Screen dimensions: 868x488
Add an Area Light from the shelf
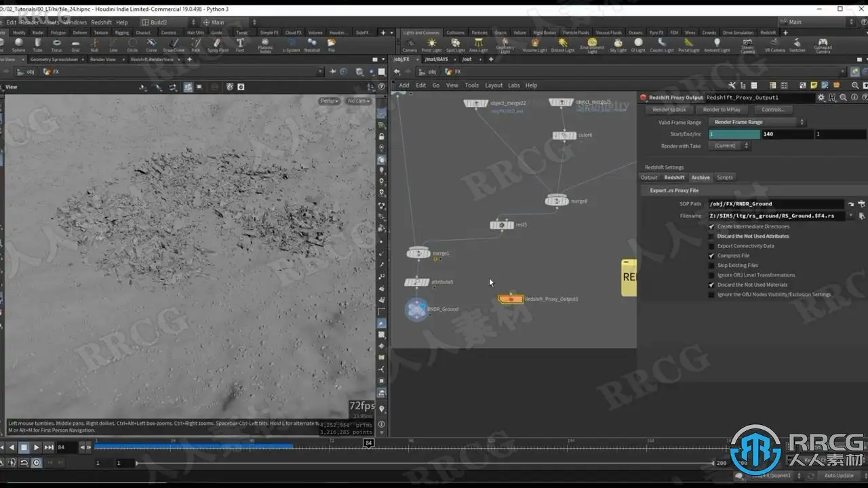[478, 45]
